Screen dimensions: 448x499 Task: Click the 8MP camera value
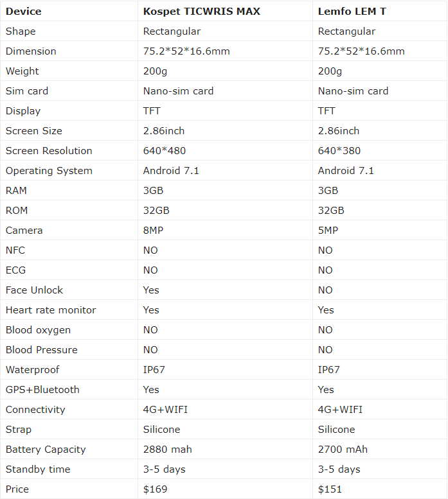(153, 231)
